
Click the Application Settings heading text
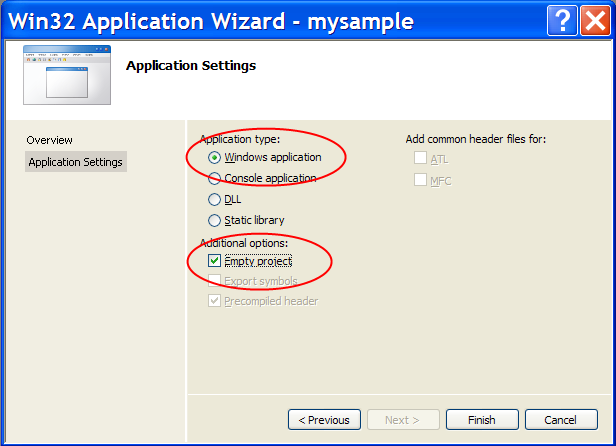pos(191,66)
